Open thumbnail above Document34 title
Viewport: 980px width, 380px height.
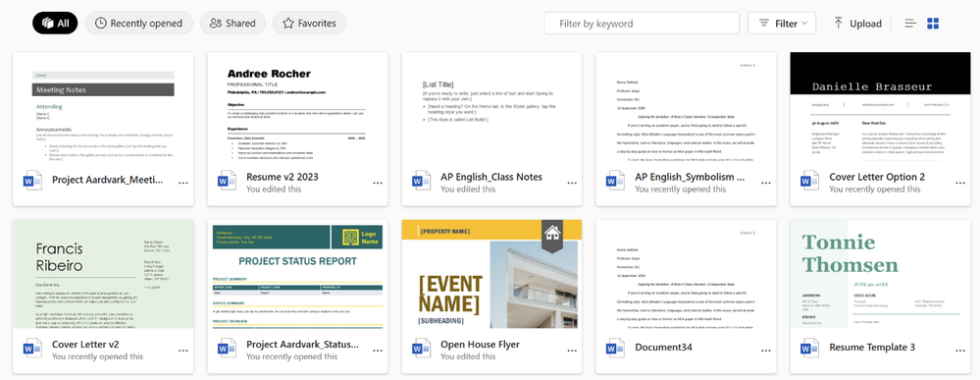[687, 274]
